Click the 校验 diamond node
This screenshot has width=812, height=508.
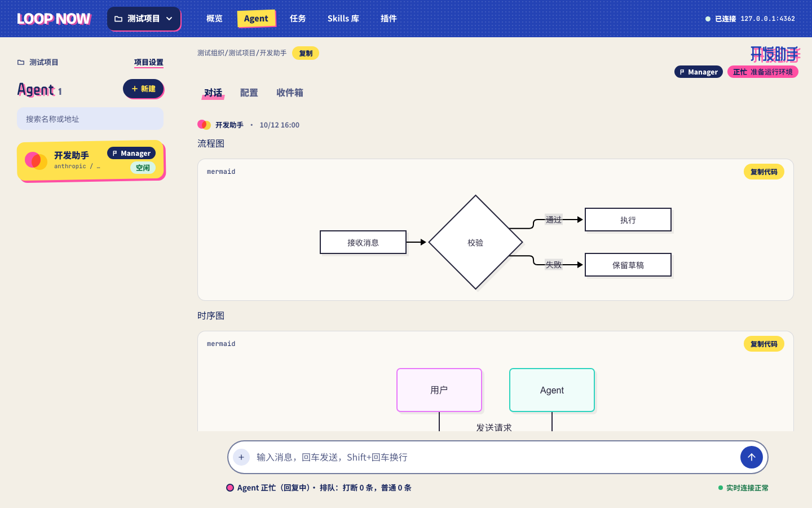click(x=475, y=242)
